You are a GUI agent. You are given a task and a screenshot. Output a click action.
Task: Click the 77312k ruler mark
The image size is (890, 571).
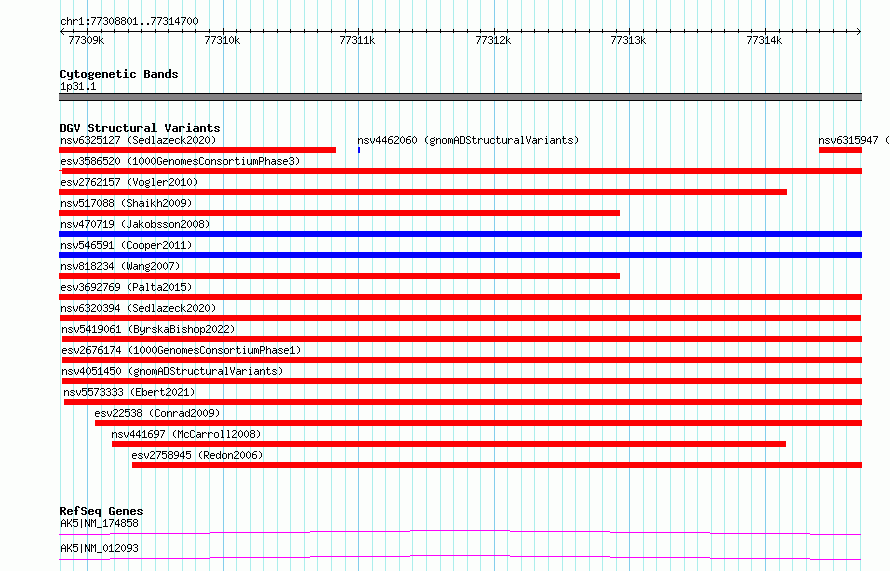tap(493, 40)
